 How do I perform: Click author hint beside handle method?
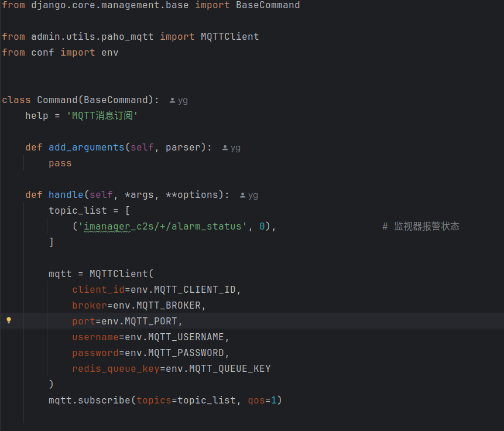pyautogui.click(x=249, y=195)
